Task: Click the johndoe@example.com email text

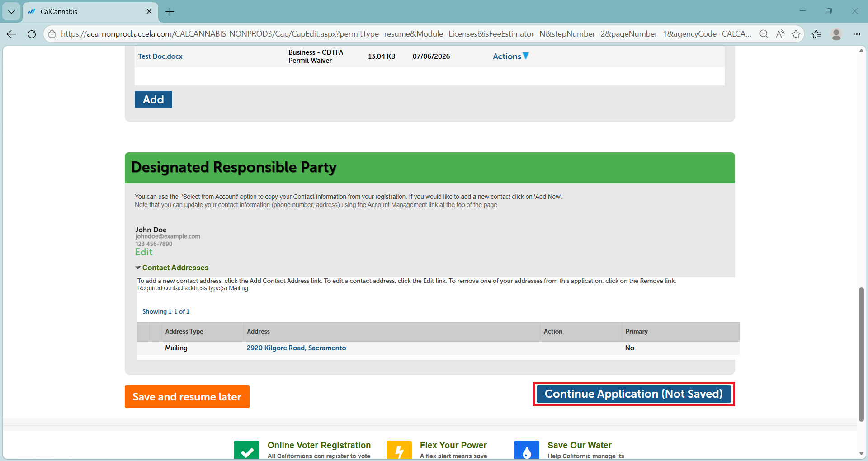Action: tap(168, 236)
